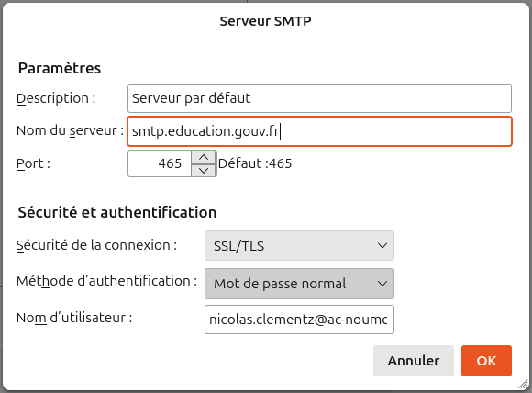This screenshot has width=532, height=393.
Task: Click the Description label
Action: click(56, 98)
